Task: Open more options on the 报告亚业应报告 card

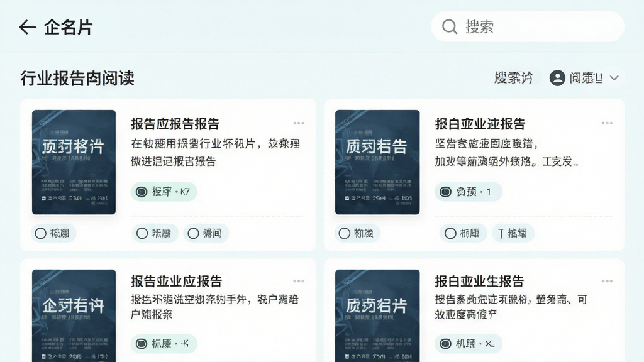Action: coord(299,281)
